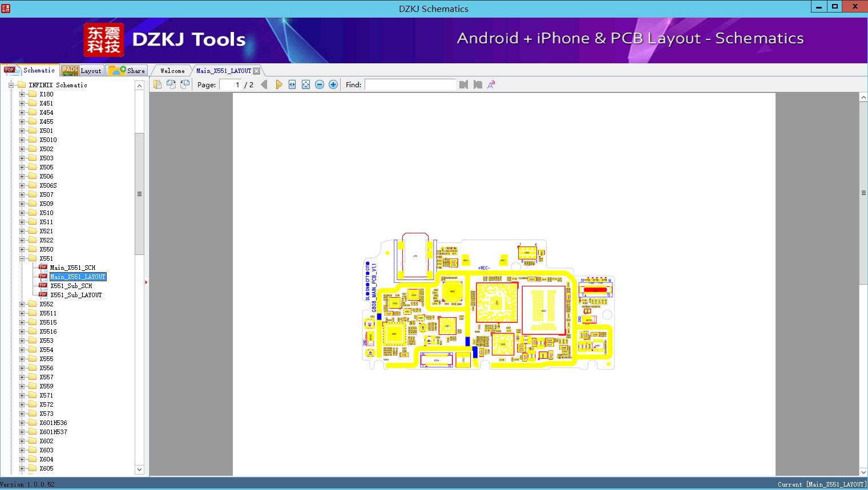Switch to the PADS Layout tab
The width and height of the screenshot is (868, 490).
pyautogui.click(x=82, y=71)
